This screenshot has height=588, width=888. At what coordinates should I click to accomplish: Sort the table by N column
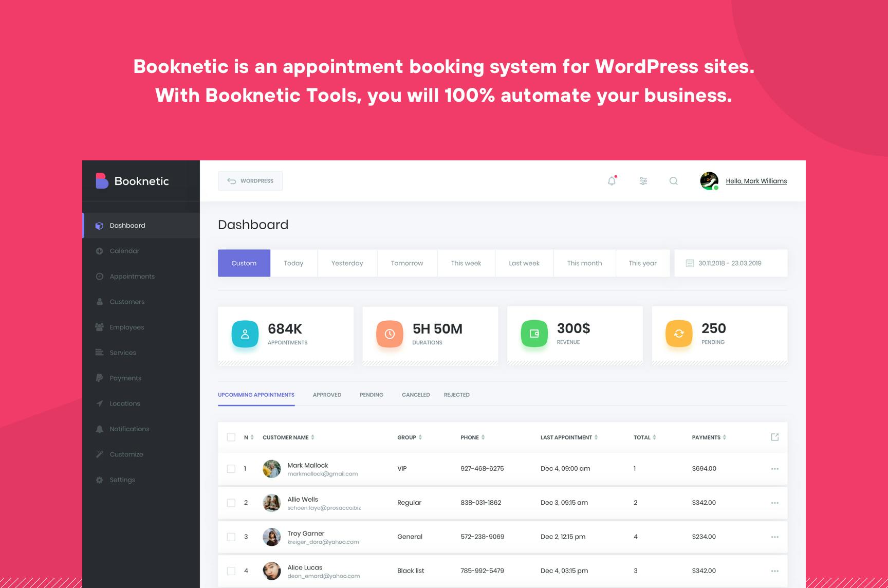249,437
